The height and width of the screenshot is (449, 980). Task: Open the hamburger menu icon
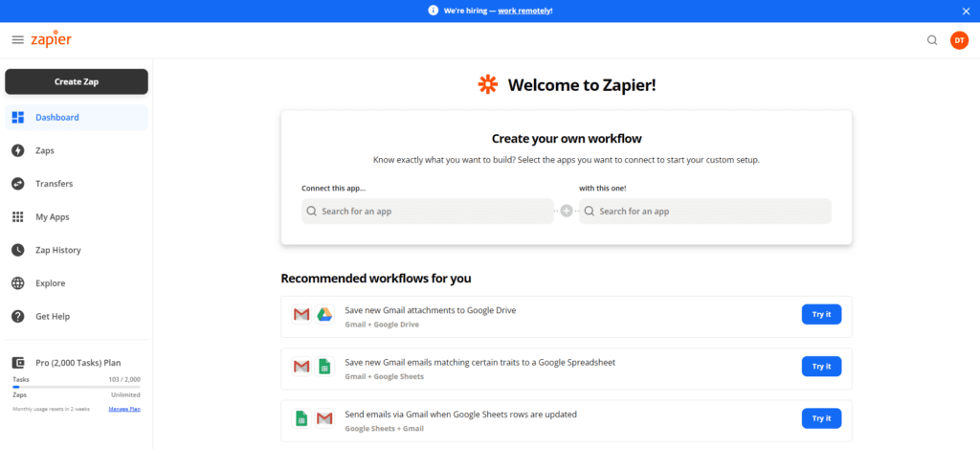pos(17,40)
